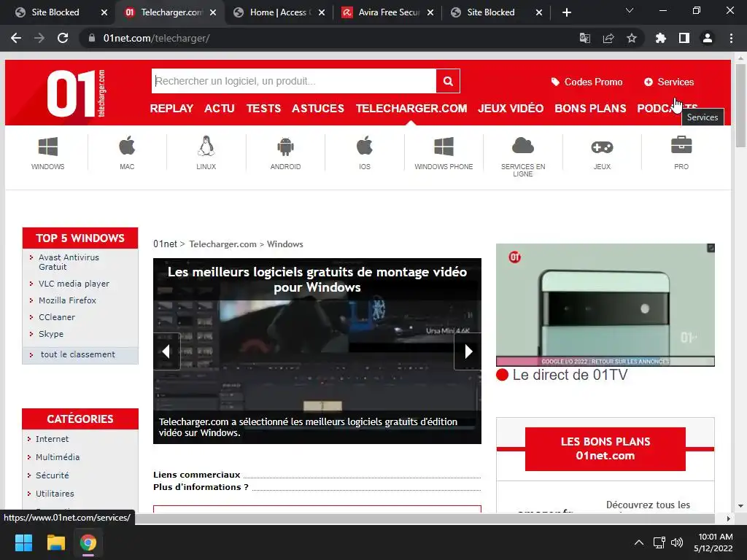
Task: Click the Telecharger.com breadcrumb link
Action: click(223, 244)
